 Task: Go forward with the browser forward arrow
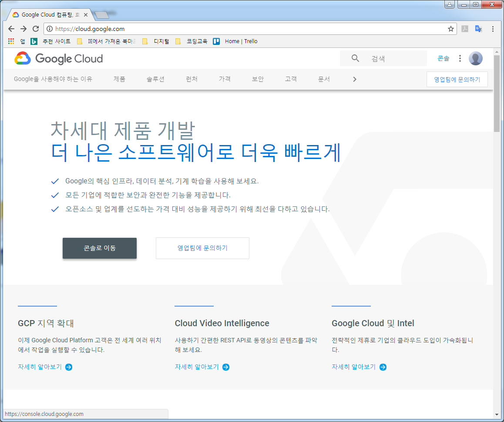point(24,29)
